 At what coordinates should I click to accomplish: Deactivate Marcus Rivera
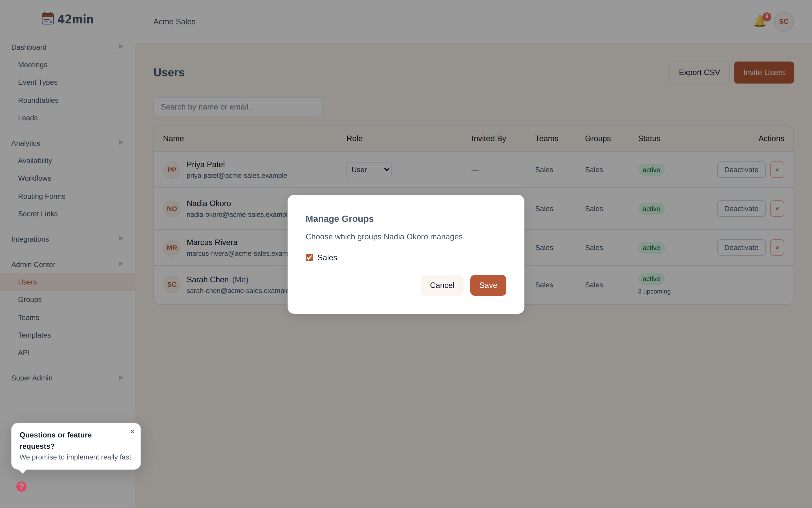(741, 248)
